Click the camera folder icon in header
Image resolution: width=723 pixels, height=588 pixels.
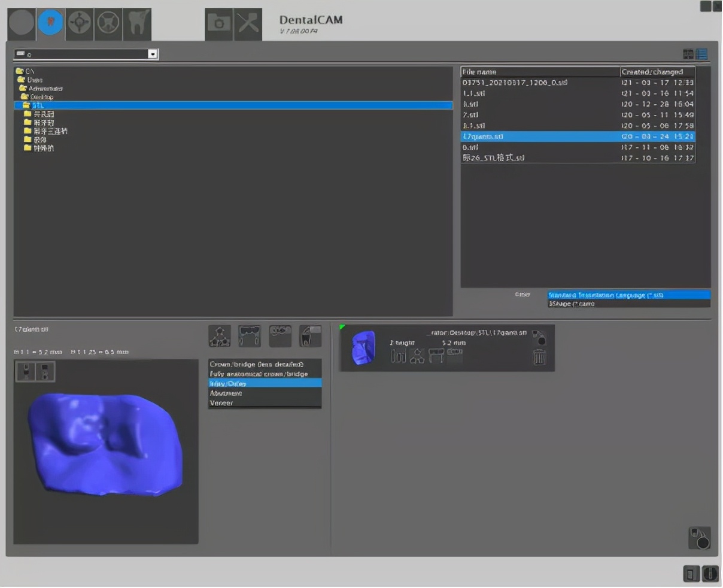218,24
